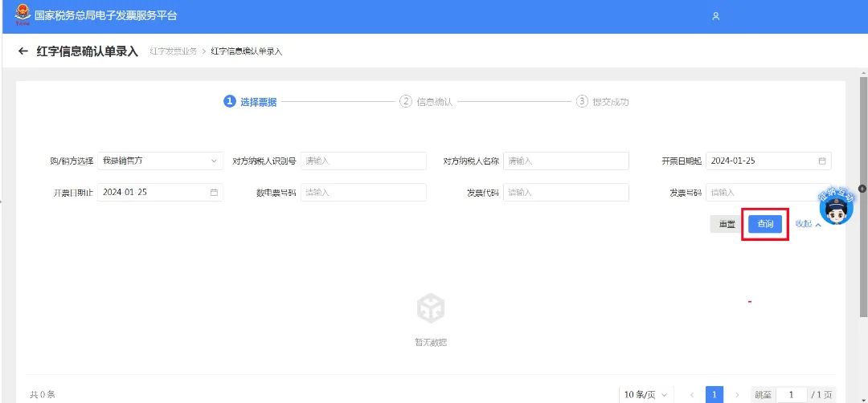Click the 对方纳税人名称 input field
868x403 pixels.
[566, 161]
